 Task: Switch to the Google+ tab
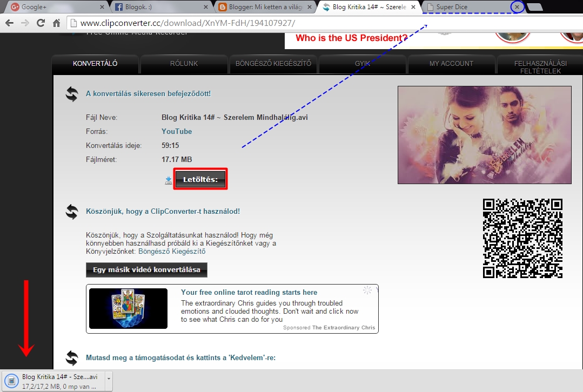coord(56,6)
